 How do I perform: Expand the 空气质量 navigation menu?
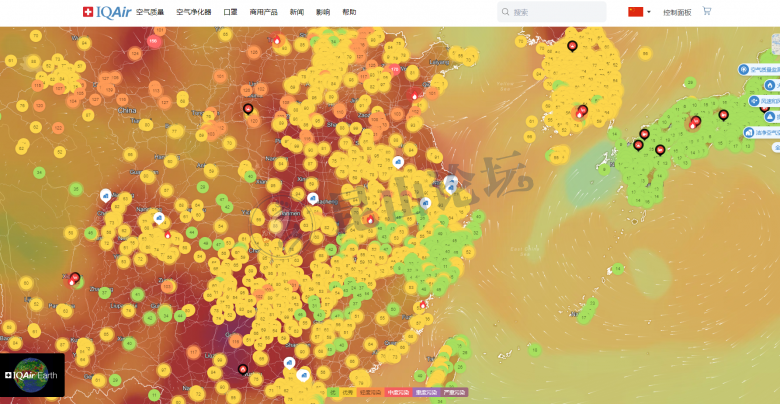pyautogui.click(x=152, y=12)
